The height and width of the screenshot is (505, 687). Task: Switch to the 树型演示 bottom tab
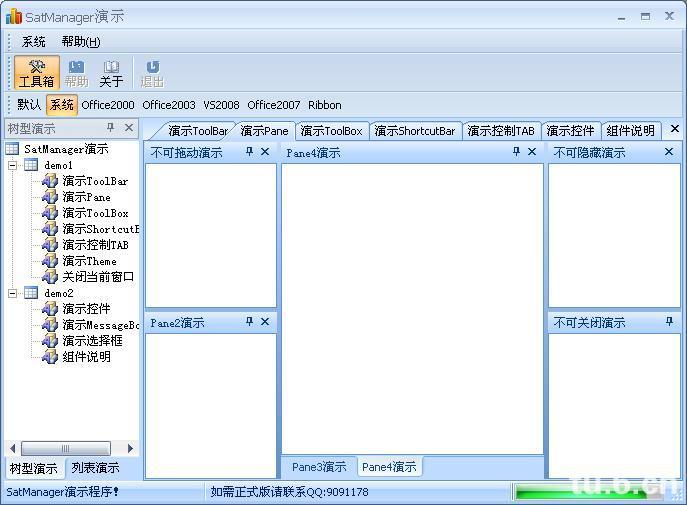33,468
